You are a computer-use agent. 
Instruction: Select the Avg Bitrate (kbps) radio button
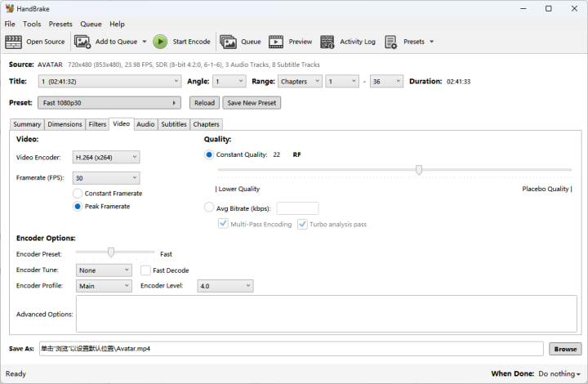point(209,207)
